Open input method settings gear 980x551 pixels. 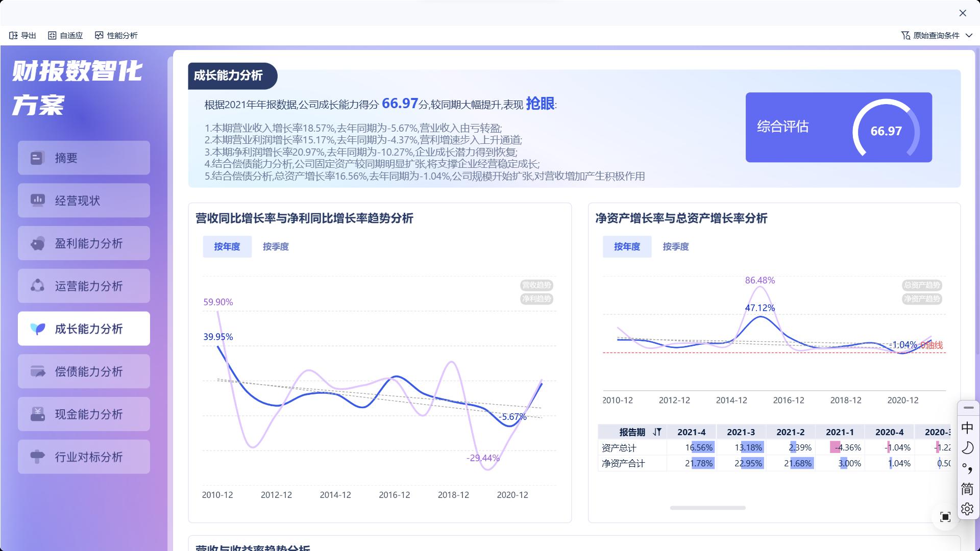pos(967,509)
